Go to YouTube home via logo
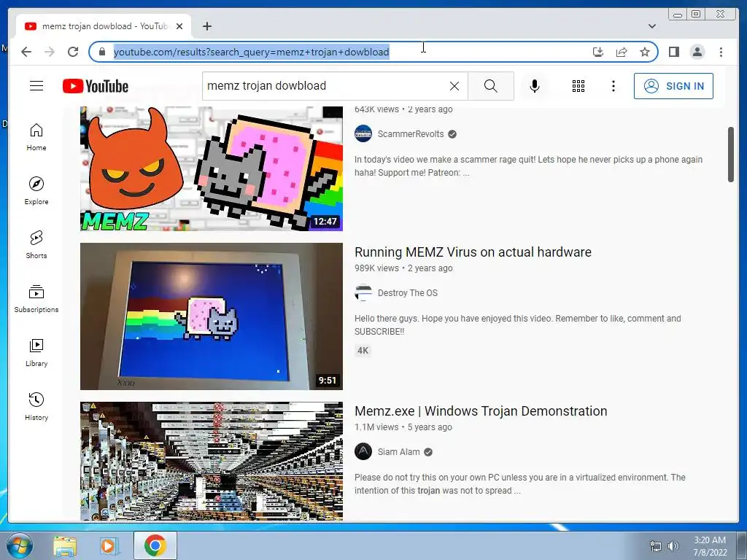 click(96, 86)
